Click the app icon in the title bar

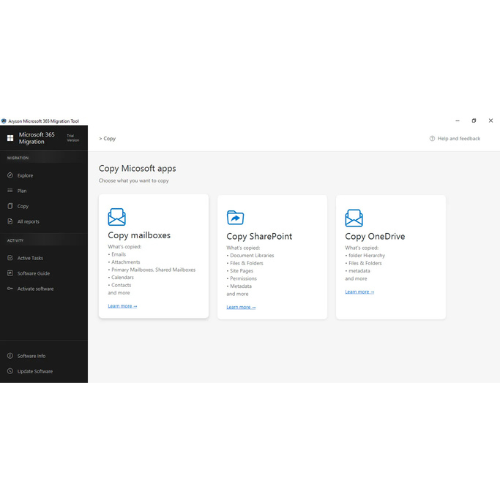click(x=4, y=121)
